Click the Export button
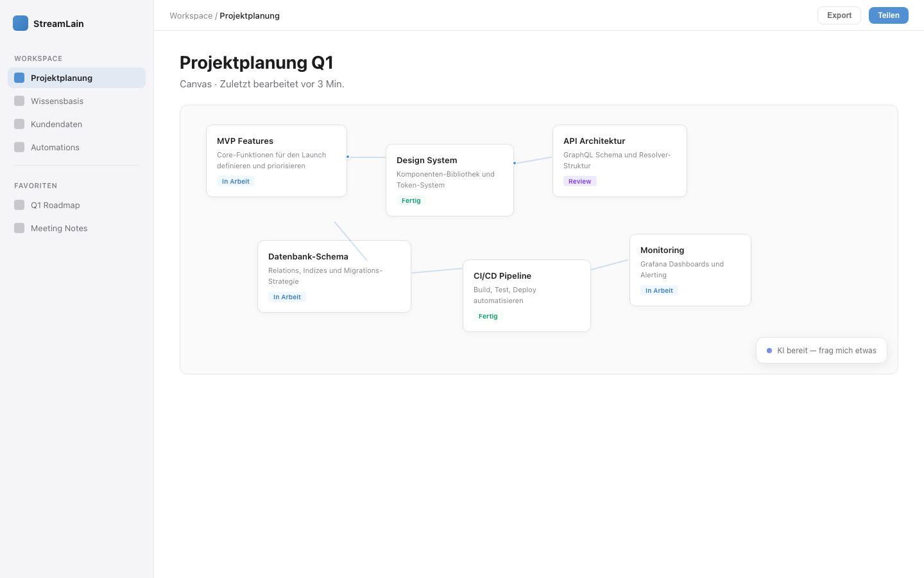 click(x=839, y=15)
